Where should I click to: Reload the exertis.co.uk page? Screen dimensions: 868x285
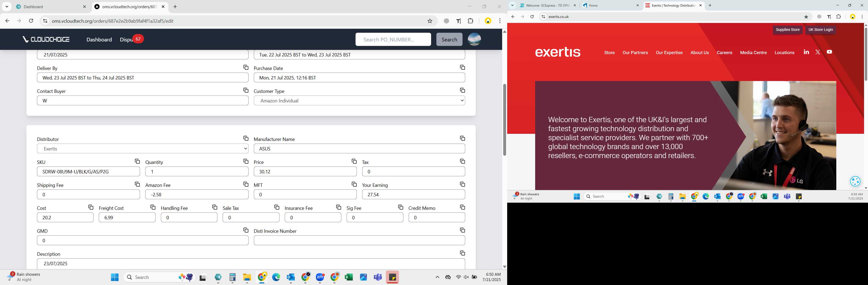click(x=532, y=16)
